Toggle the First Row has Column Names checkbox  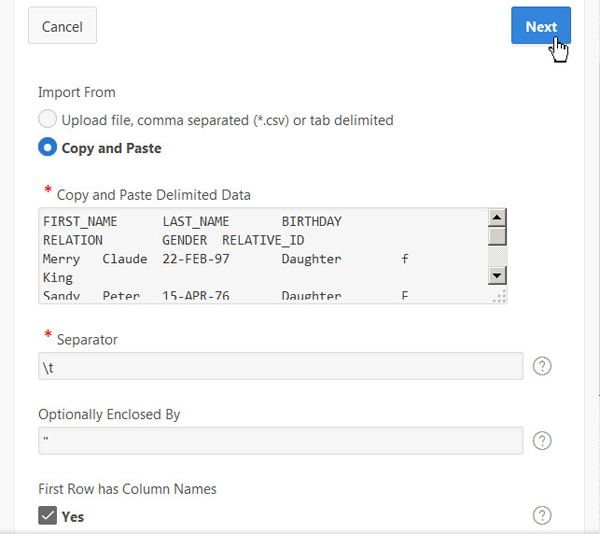(48, 516)
